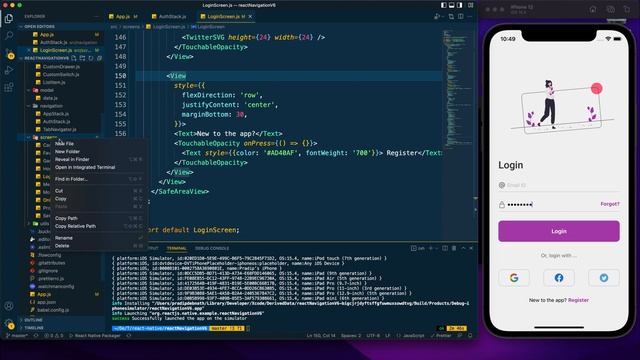Collapse the model folder

(47, 90)
